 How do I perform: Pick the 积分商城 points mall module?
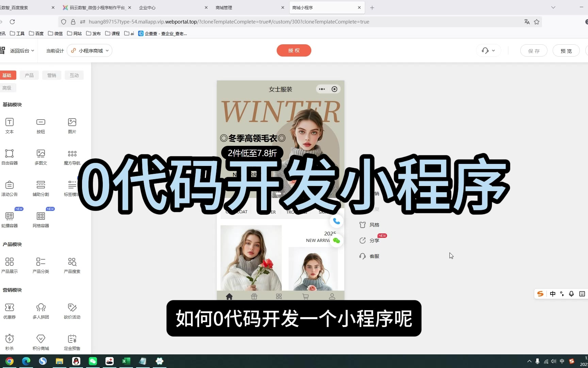pos(41,342)
